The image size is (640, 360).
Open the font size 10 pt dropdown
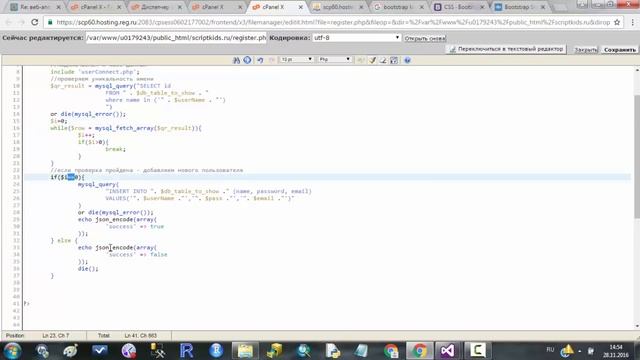click(296, 60)
